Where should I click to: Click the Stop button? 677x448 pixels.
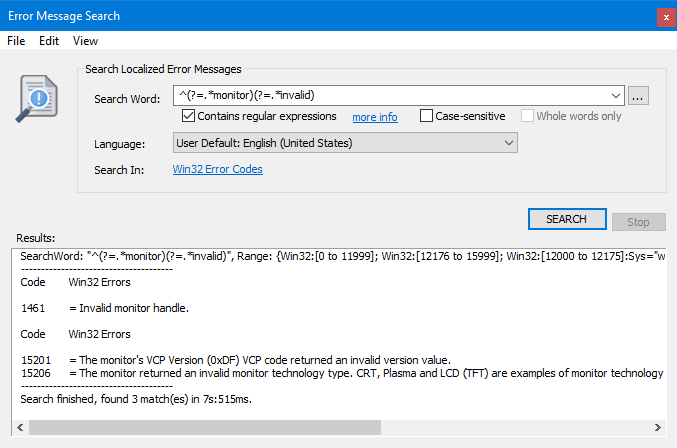[x=638, y=222]
